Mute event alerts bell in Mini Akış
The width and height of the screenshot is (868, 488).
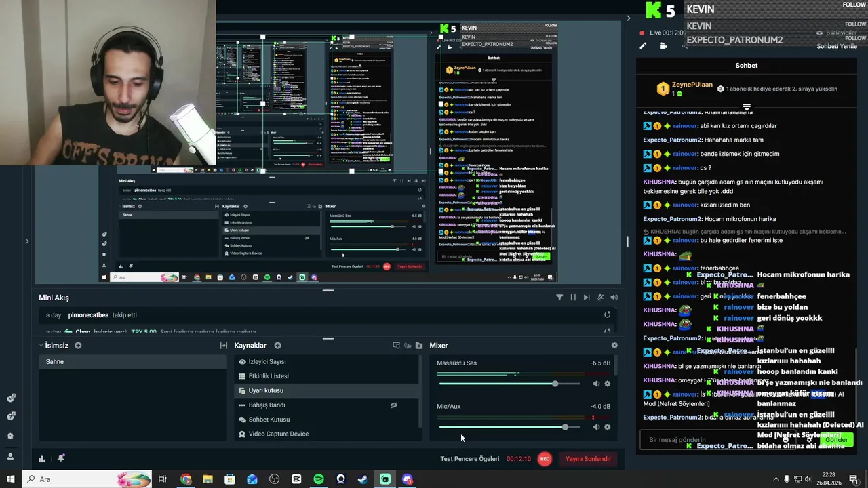[x=600, y=297]
